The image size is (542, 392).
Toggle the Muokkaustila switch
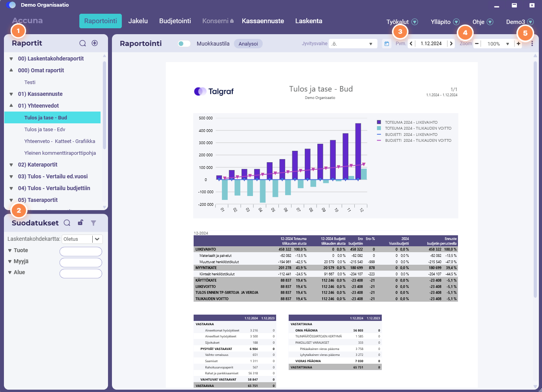(x=184, y=44)
